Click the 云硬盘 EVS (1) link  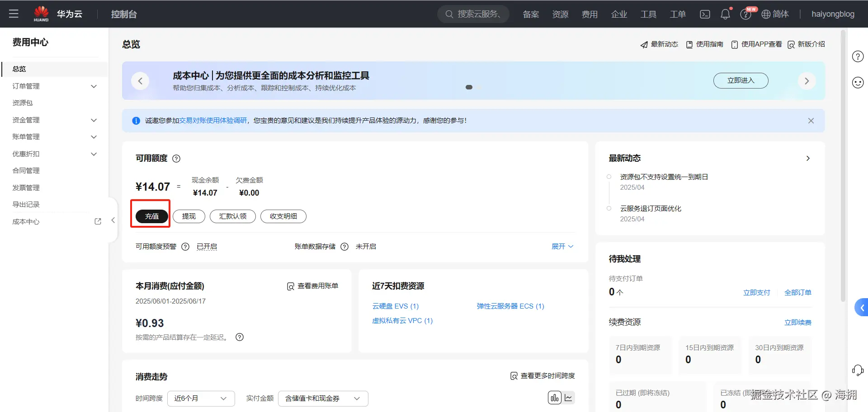tap(395, 306)
